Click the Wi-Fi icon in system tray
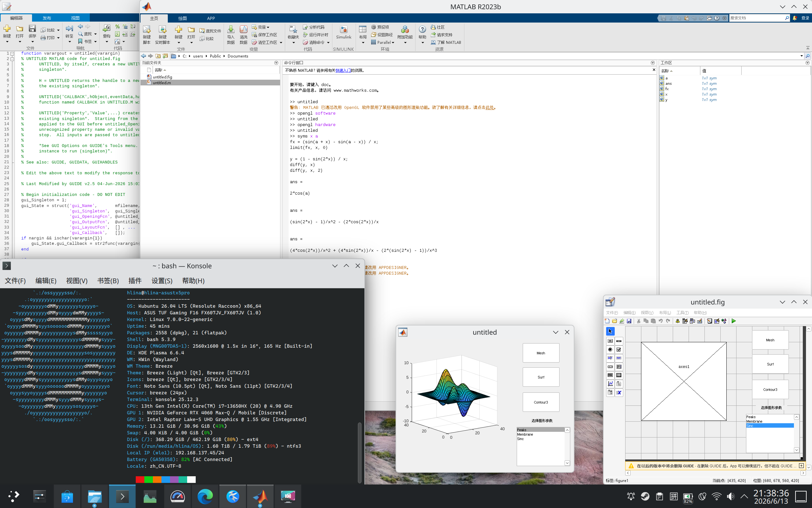 coord(717,496)
